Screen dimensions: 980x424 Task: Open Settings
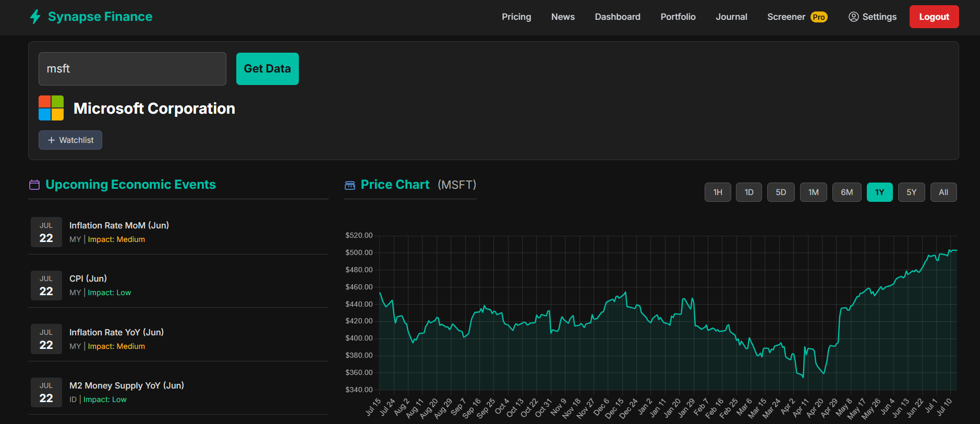coord(873,17)
